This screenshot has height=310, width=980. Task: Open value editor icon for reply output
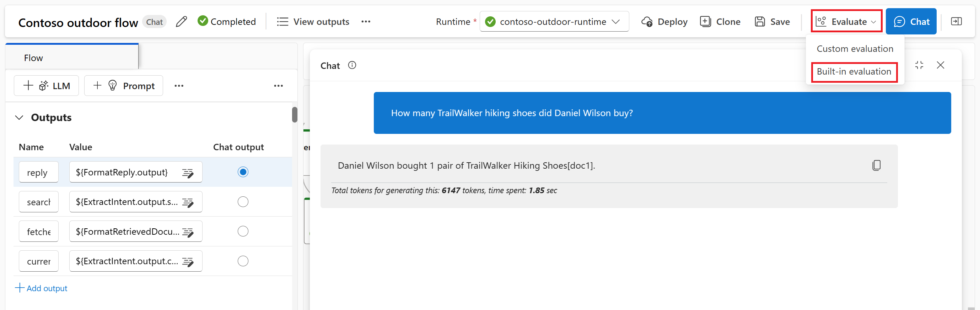tap(188, 173)
